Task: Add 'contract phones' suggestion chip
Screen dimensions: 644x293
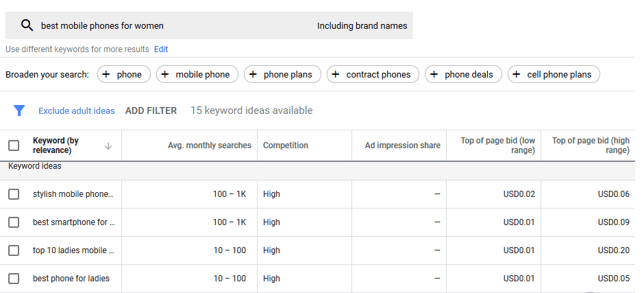Action: (373, 75)
